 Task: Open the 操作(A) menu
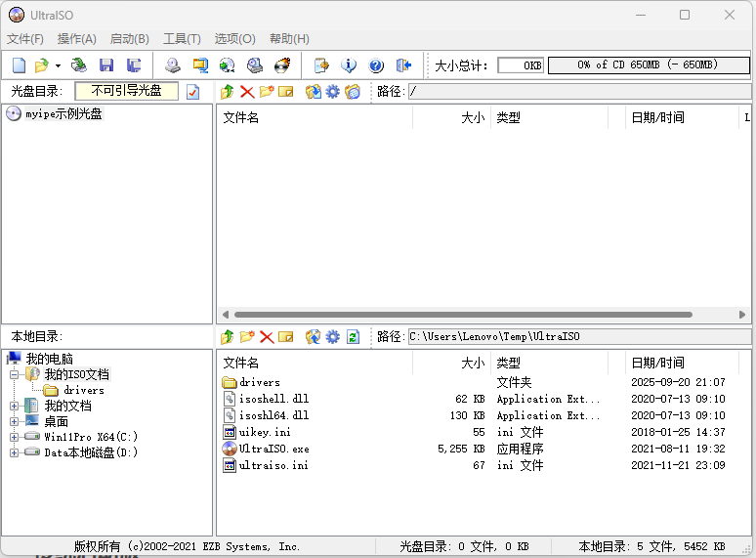pos(76,38)
